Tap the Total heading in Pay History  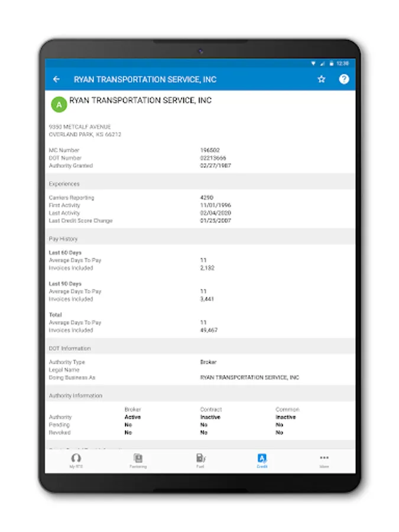click(x=56, y=314)
